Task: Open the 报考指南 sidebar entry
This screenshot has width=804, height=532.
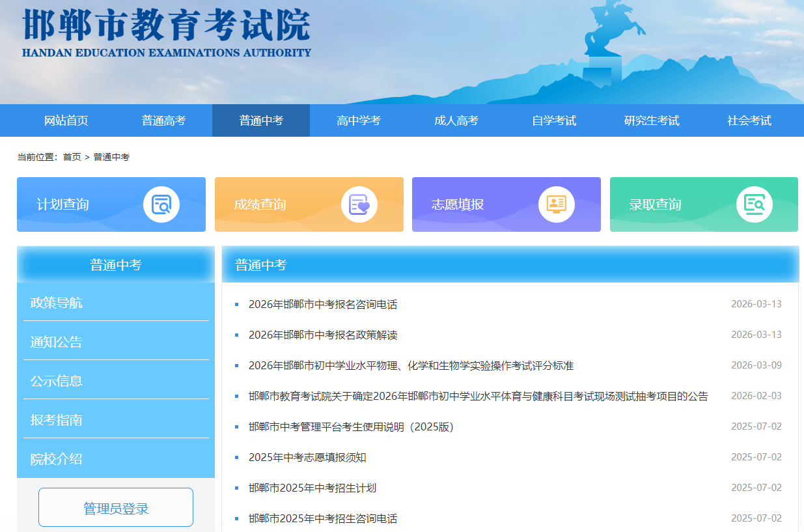Action: coord(57,420)
